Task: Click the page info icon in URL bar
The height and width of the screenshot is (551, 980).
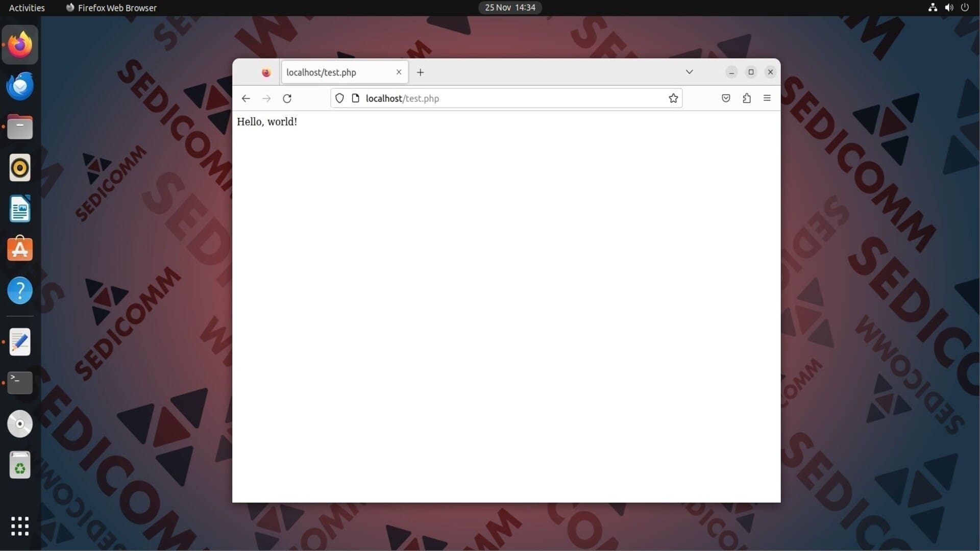Action: (x=356, y=98)
